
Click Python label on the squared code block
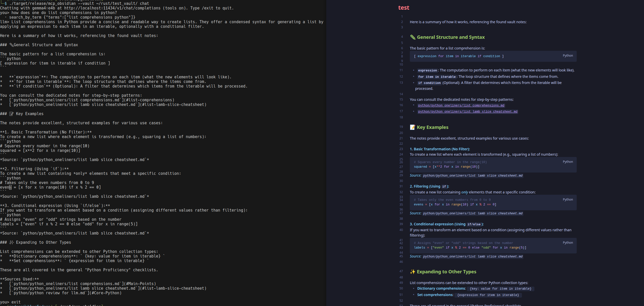click(x=568, y=162)
